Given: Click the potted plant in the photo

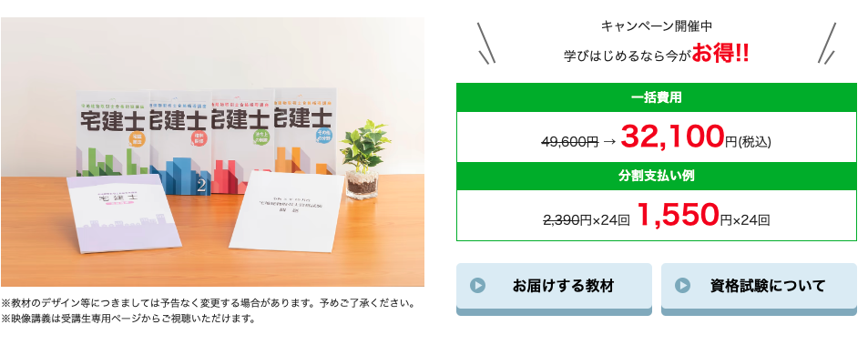Looking at the screenshot, I should point(363,160).
